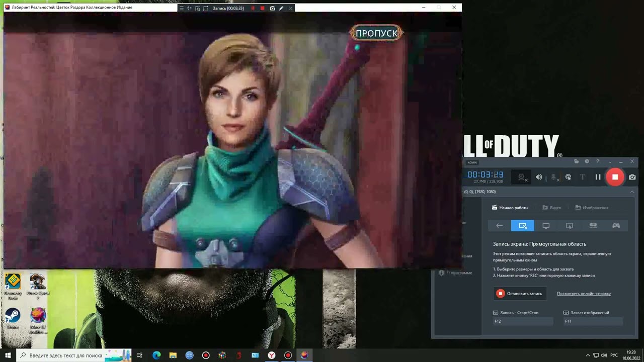Show hidden system tray icons

[x=588, y=355]
